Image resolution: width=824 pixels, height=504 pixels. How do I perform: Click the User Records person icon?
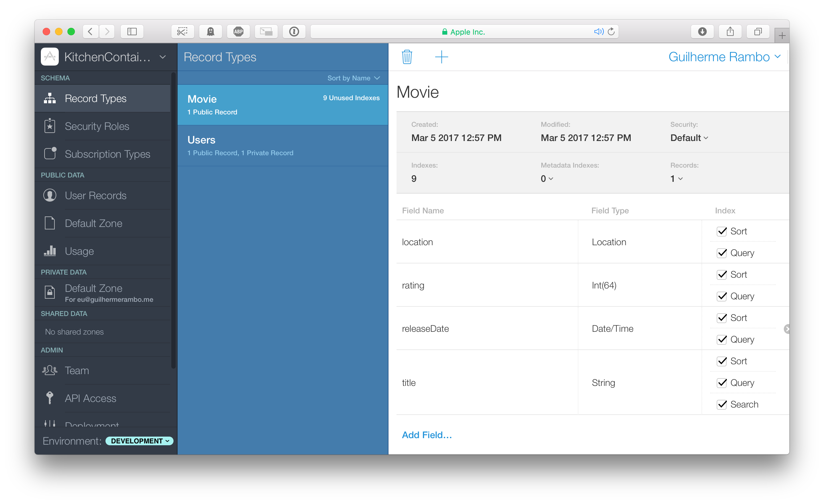click(50, 195)
